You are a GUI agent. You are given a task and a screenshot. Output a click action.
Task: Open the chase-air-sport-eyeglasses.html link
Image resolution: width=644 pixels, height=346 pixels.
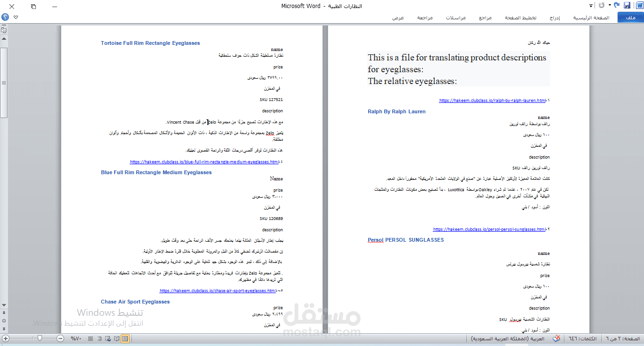217,291
